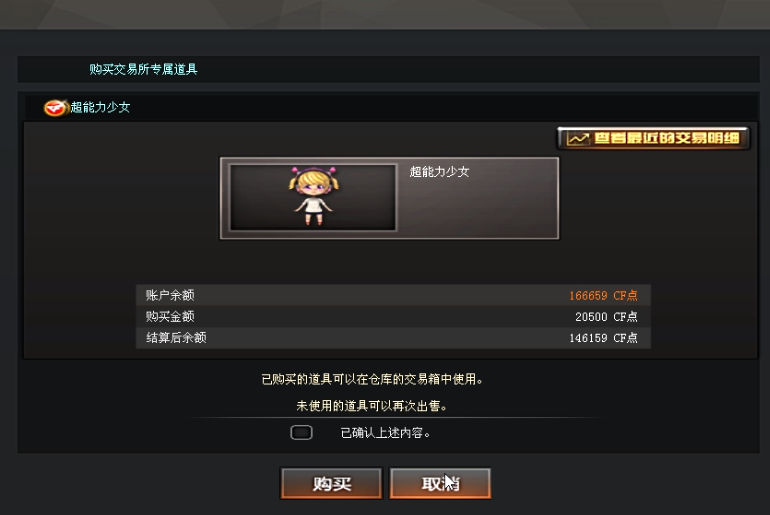Click the 146159 CF点 remaining balance
770x515 pixels.
[x=603, y=338]
